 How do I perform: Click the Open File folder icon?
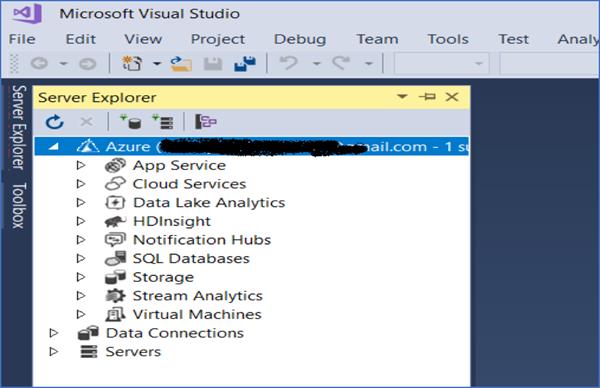point(181,63)
